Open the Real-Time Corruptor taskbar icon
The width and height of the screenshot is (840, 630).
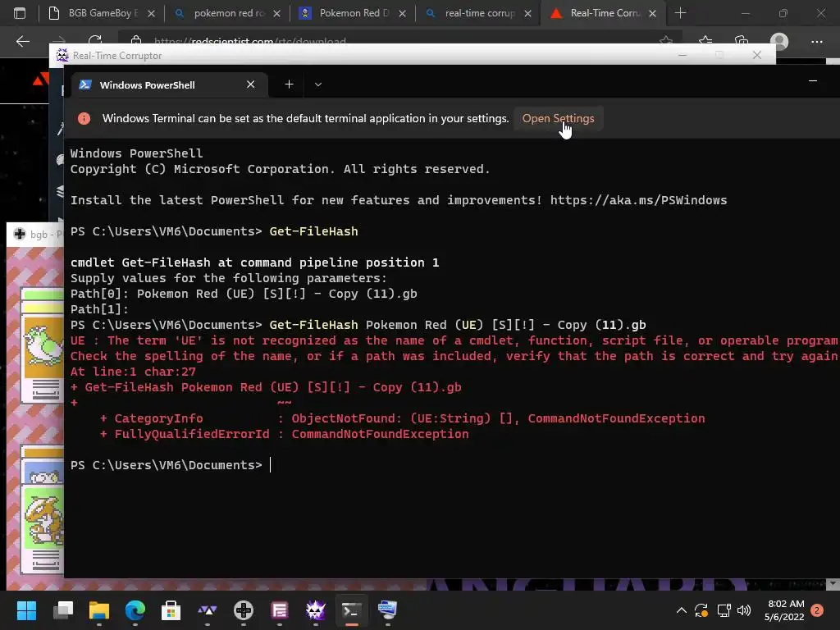click(316, 610)
